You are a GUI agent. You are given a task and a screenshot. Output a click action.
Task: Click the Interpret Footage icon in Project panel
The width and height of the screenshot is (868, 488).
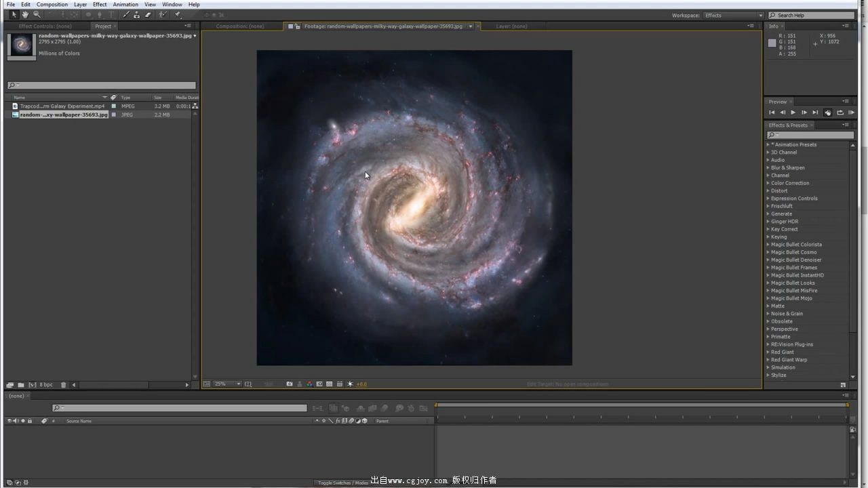pyautogui.click(x=9, y=385)
